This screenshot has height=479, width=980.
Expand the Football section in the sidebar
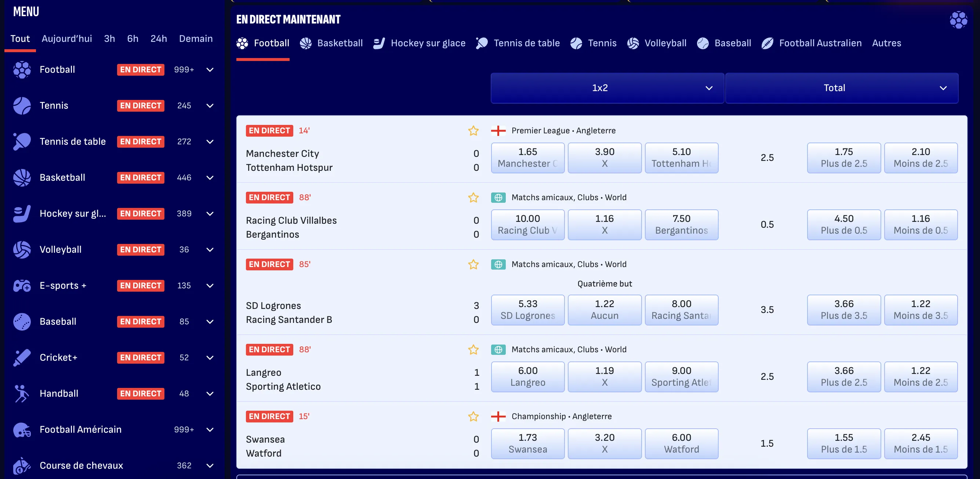(x=210, y=69)
